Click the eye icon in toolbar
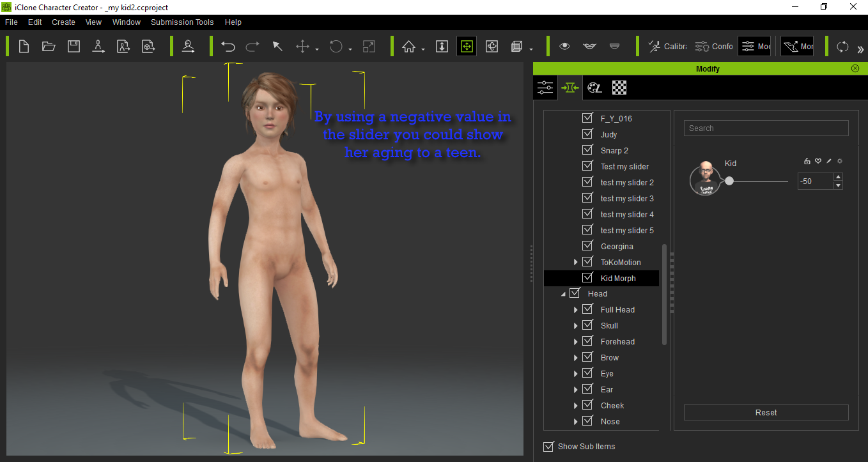The image size is (868, 462). click(x=564, y=46)
